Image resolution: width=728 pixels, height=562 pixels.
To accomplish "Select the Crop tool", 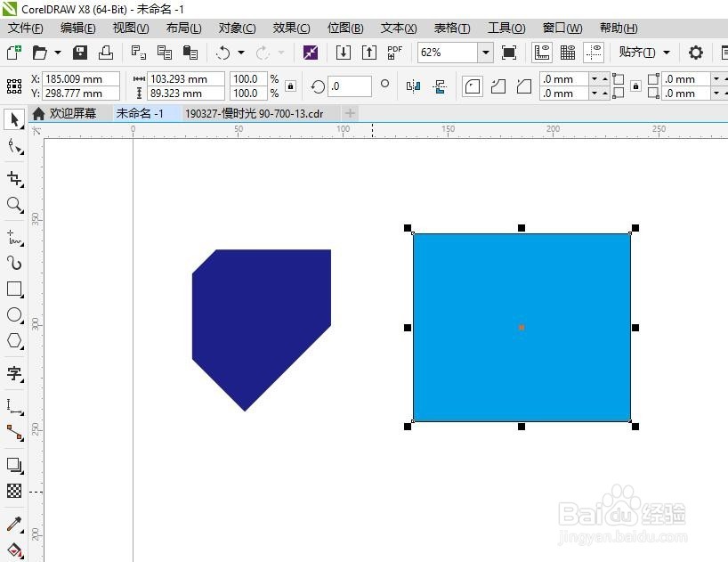I will (x=14, y=178).
